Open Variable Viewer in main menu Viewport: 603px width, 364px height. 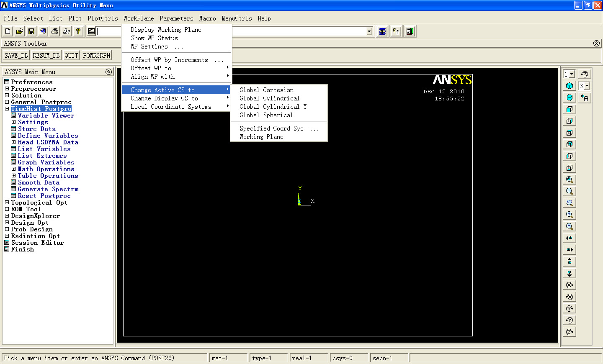[x=46, y=115]
